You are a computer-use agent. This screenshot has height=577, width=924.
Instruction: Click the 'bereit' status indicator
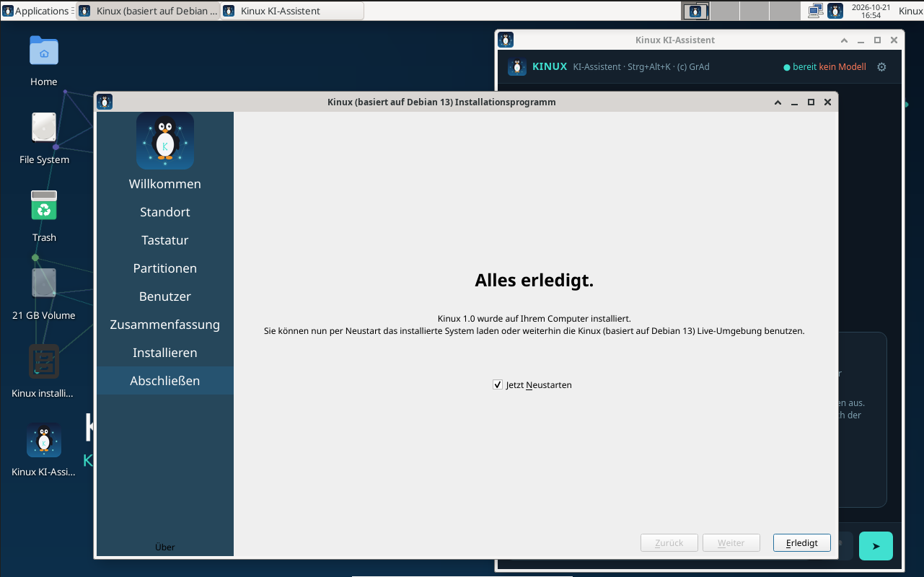[800, 67]
